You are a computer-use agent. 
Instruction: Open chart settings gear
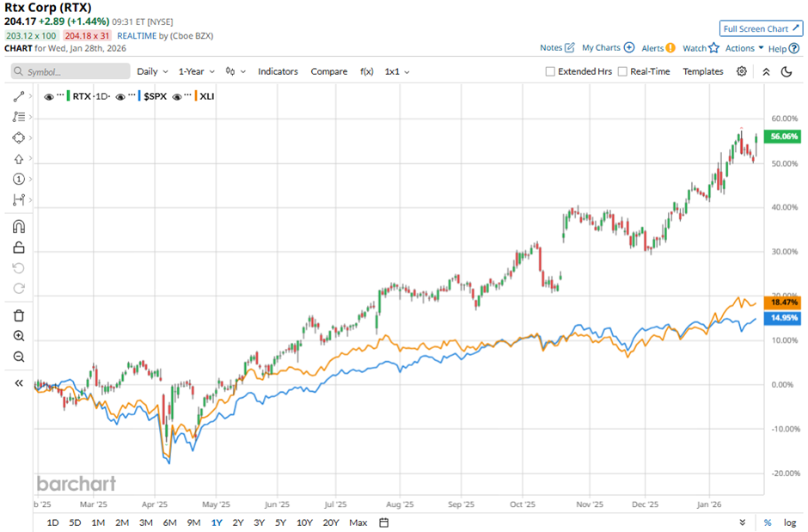point(742,71)
